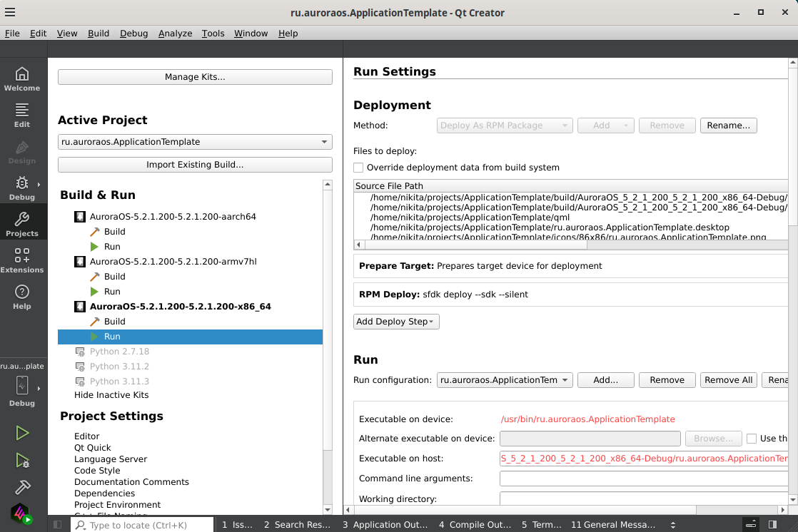Open the Add Deploy Step dropdown
Viewport: 798px width, 532px height.
[x=396, y=322]
